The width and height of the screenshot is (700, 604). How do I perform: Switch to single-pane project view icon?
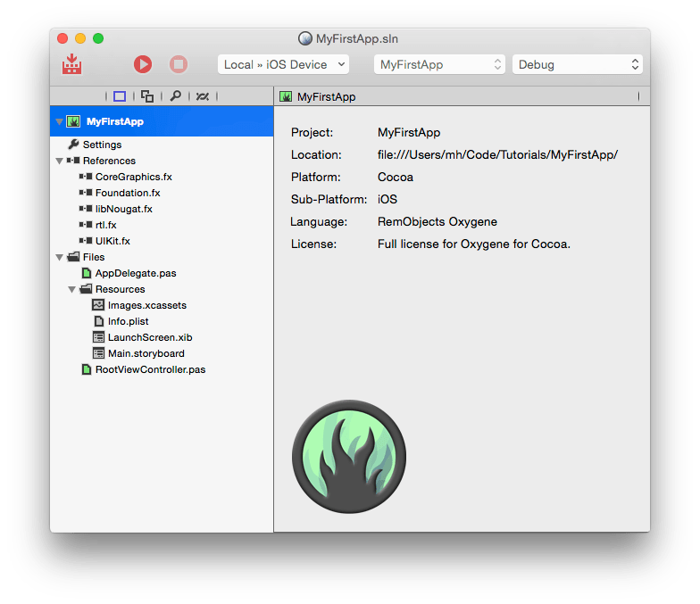pos(120,96)
